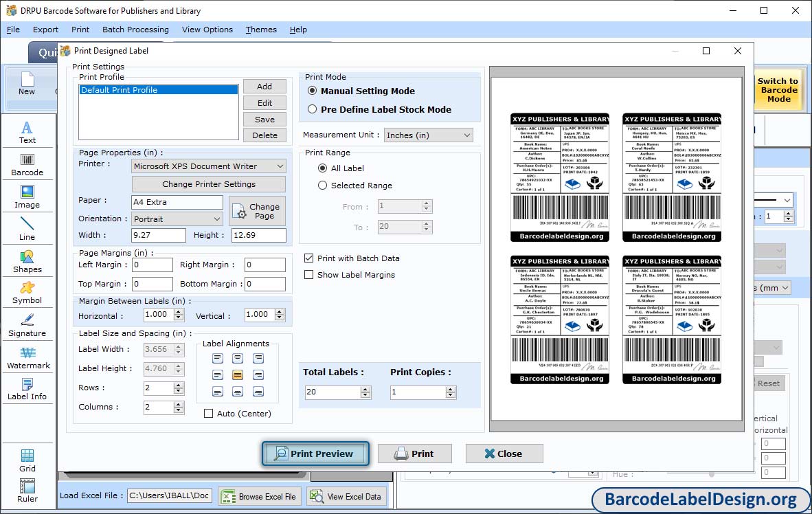This screenshot has height=514, width=812.
Task: Open the Export menu
Action: [45, 30]
